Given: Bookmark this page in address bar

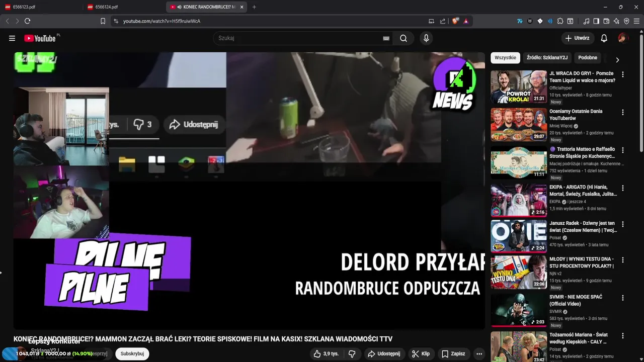Looking at the screenshot, I should click(103, 21).
